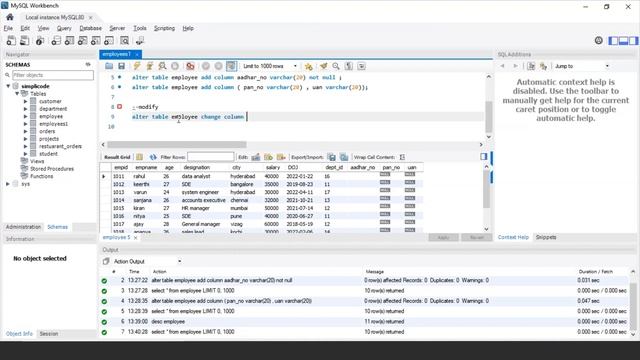Expand the orders table node

(25, 131)
